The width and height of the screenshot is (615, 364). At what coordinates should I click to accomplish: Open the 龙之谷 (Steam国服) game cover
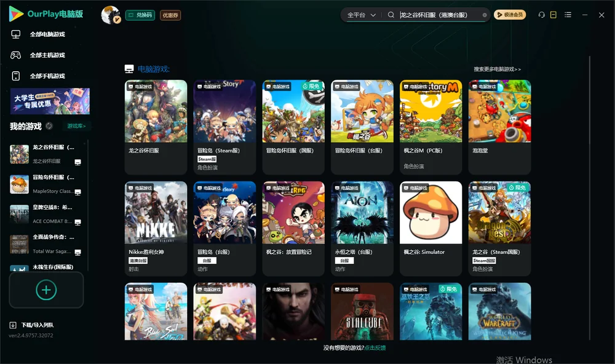point(499,213)
